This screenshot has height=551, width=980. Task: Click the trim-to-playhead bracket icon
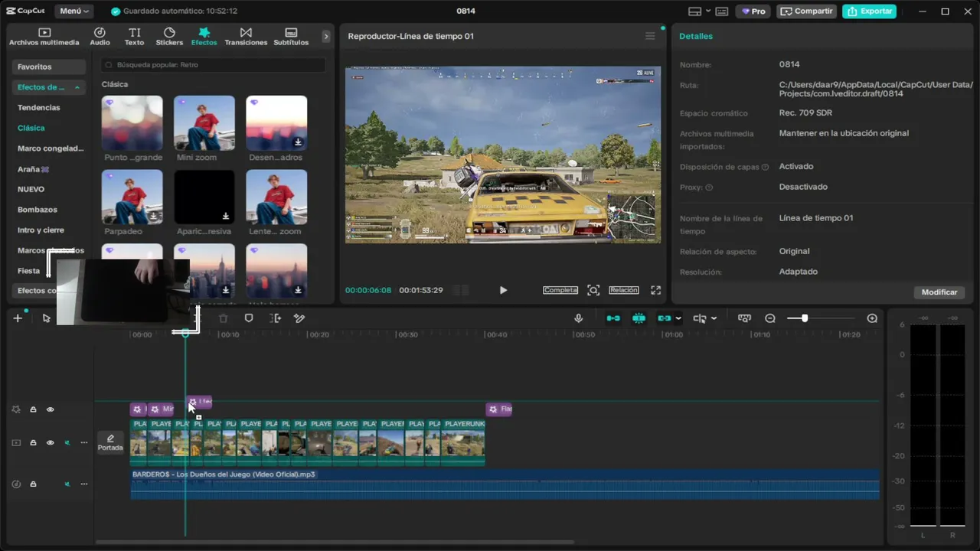tap(276, 318)
